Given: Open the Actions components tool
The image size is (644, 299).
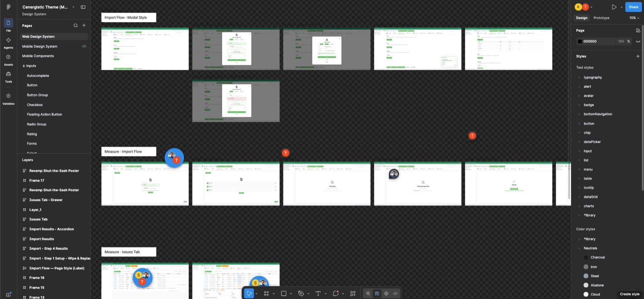Looking at the screenshot, I should [x=353, y=293].
